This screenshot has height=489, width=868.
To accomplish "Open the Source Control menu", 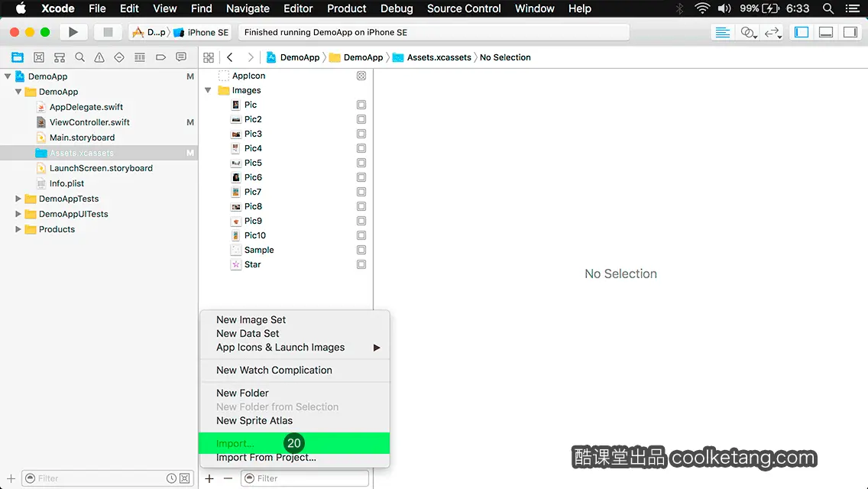I will (x=464, y=8).
